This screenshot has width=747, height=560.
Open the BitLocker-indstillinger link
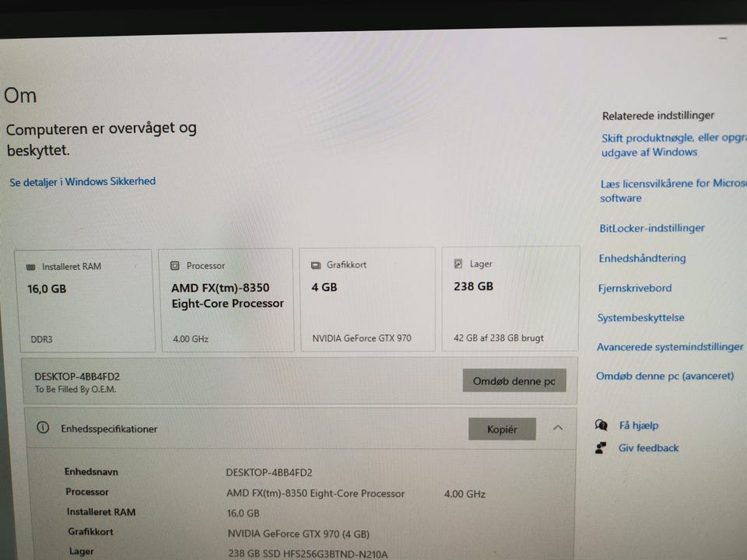[652, 228]
